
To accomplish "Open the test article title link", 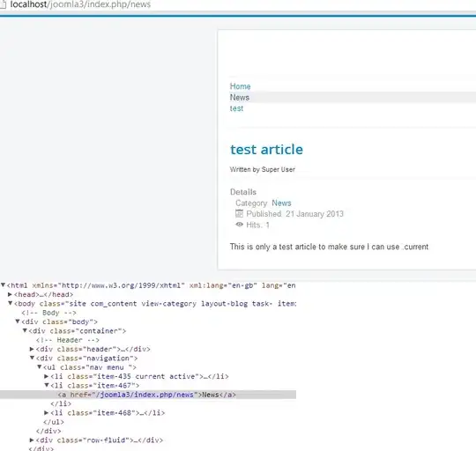I will point(266,150).
